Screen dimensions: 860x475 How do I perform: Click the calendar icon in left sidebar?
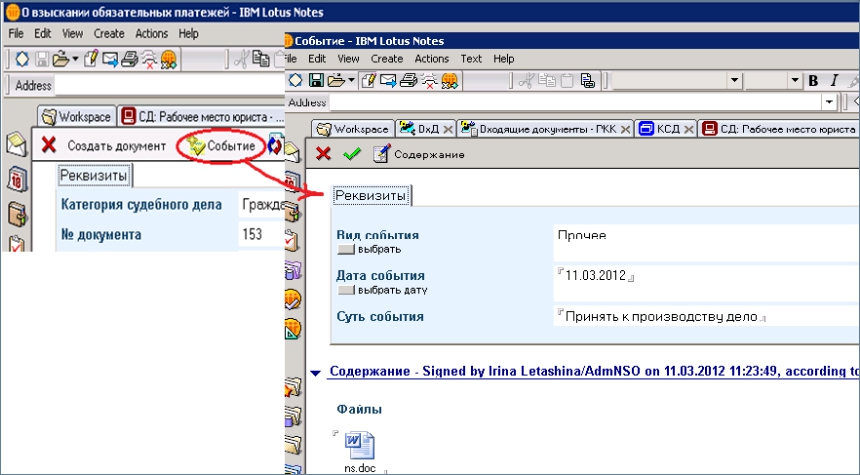[x=17, y=180]
